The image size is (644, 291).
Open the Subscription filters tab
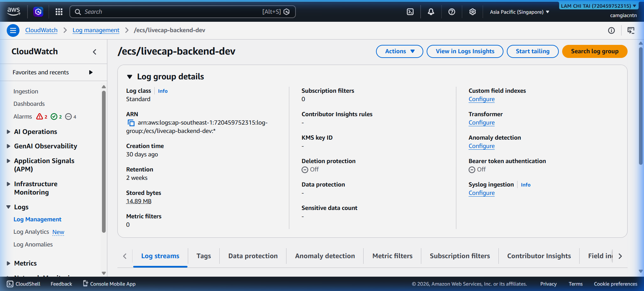point(460,256)
